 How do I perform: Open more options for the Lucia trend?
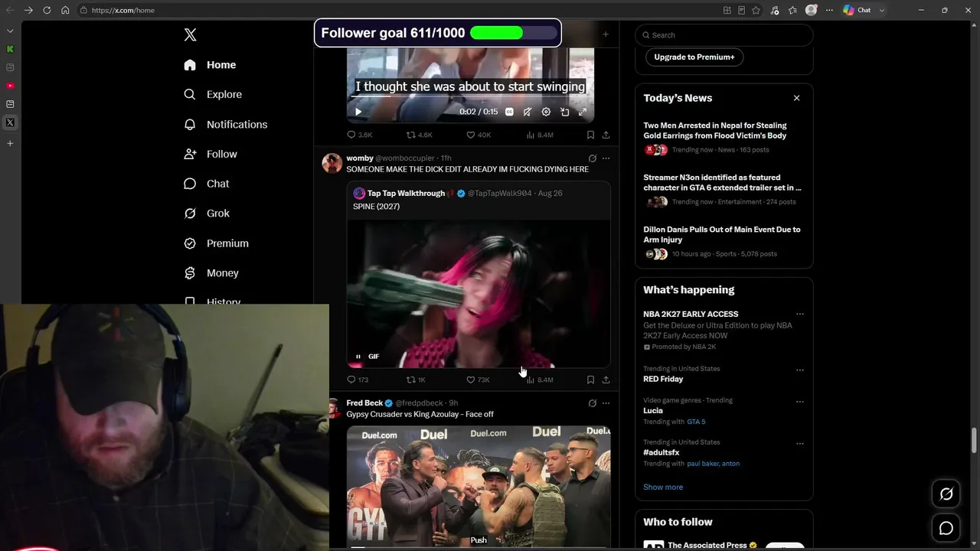[799, 402]
